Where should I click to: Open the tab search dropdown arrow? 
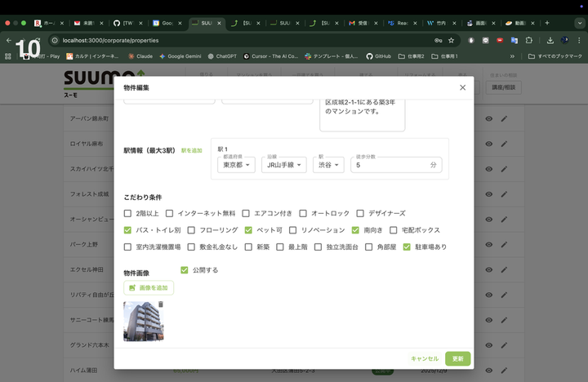click(x=580, y=23)
